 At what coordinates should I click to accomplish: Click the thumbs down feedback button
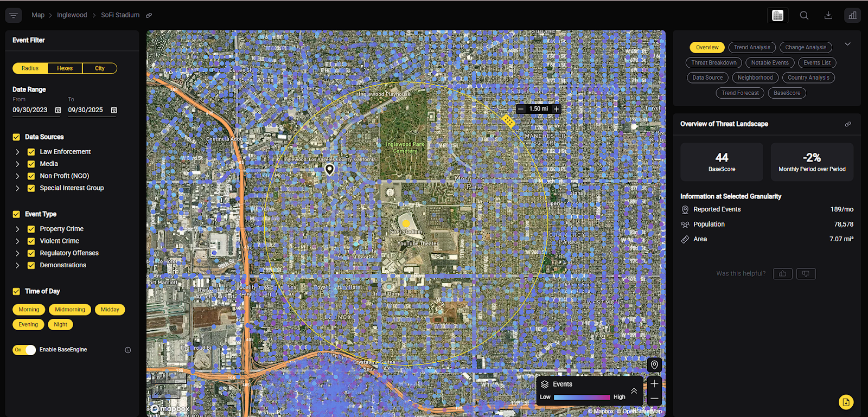[806, 274]
